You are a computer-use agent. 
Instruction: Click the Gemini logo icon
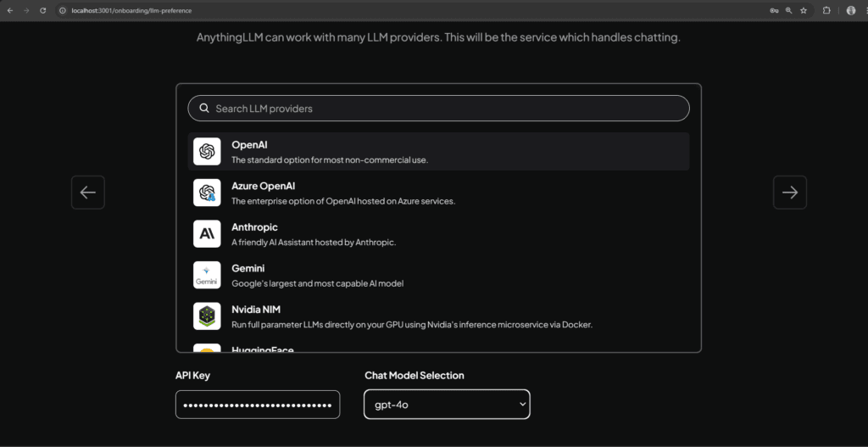click(x=207, y=275)
